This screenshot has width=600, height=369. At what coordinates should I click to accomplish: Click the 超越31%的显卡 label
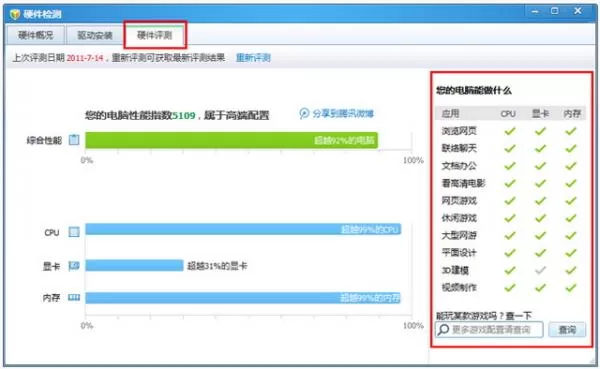point(217,266)
